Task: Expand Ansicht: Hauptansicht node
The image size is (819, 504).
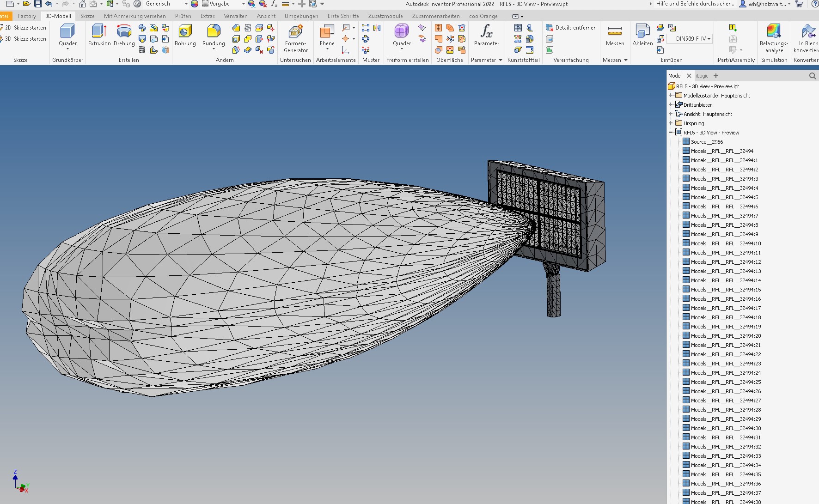Action: pos(671,114)
